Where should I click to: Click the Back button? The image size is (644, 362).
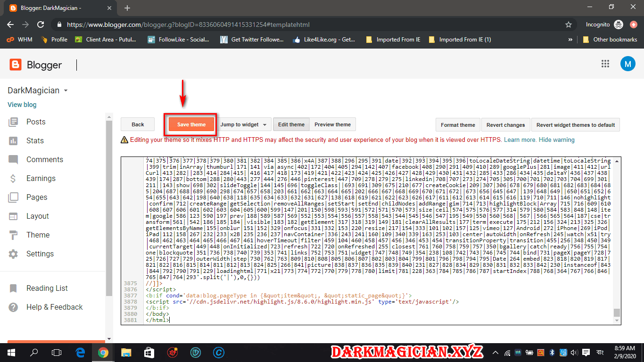click(x=138, y=124)
